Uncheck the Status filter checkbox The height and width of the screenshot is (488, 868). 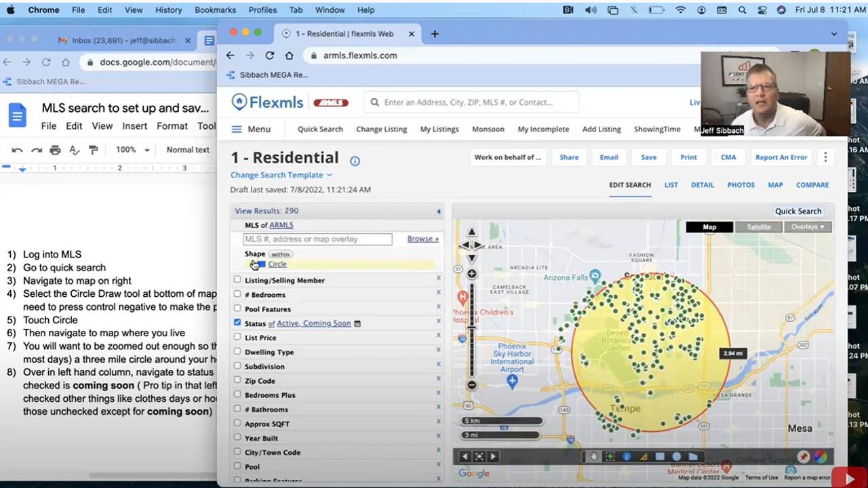click(x=237, y=323)
